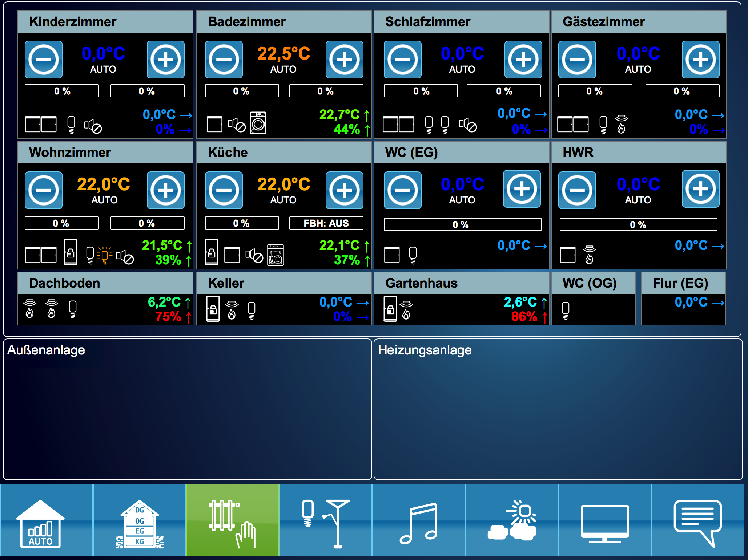The image size is (748, 560).
Task: Decrease Kinderzimmer target temperature with minus button
Action: [44, 60]
